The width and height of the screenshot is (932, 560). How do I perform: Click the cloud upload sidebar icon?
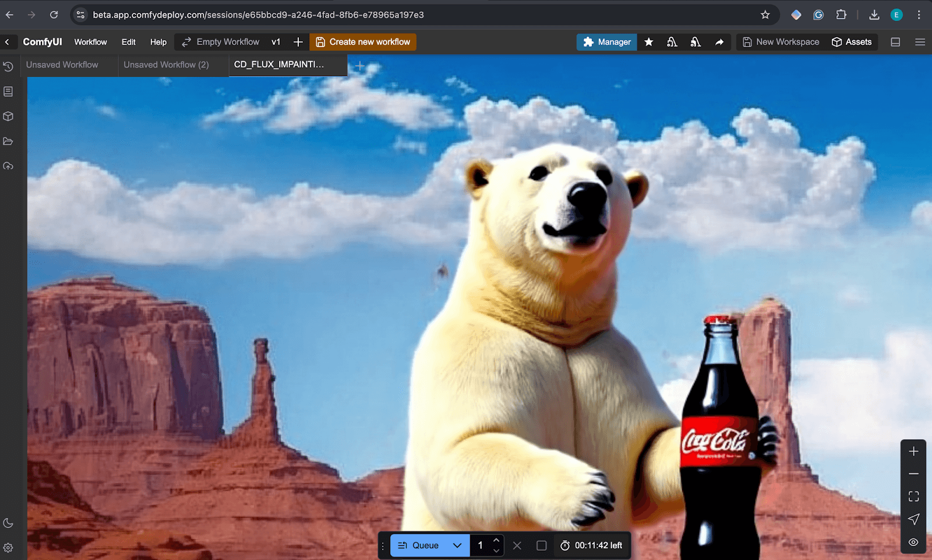click(x=8, y=166)
